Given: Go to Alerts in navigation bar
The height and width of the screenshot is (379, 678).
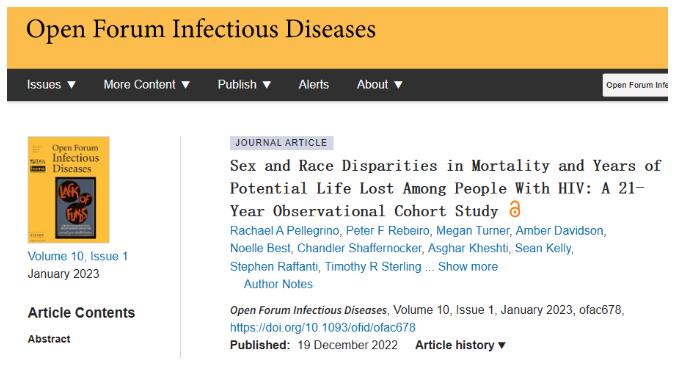Looking at the screenshot, I should [313, 85].
